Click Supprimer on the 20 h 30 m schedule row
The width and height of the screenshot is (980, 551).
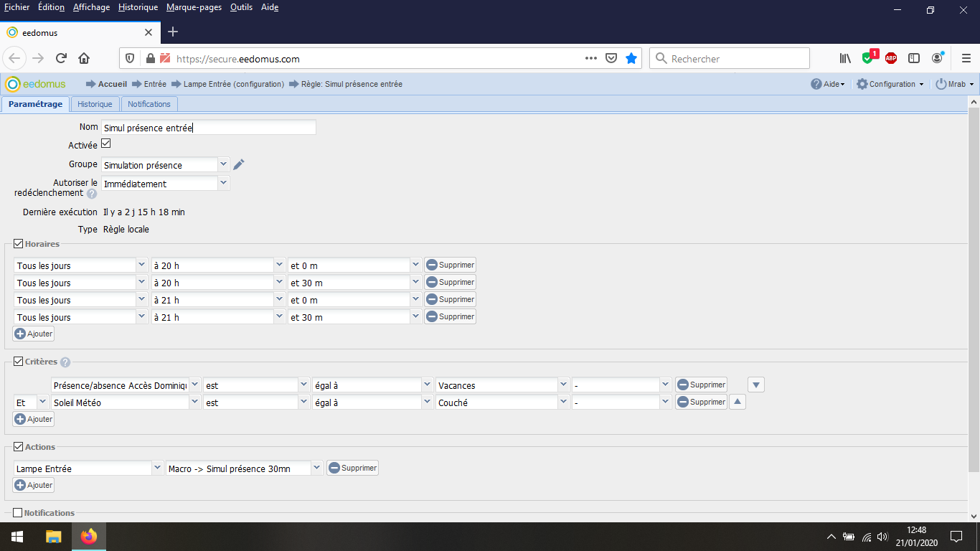click(x=451, y=282)
